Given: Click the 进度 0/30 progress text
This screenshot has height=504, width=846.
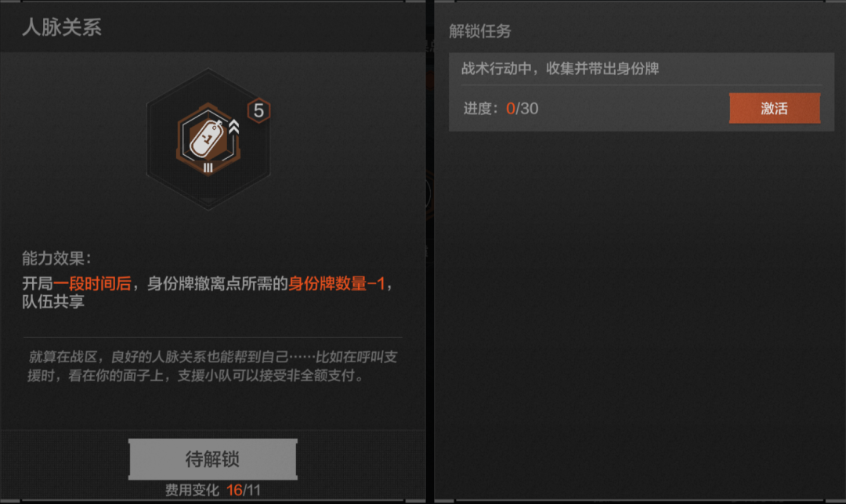Looking at the screenshot, I should (x=501, y=108).
